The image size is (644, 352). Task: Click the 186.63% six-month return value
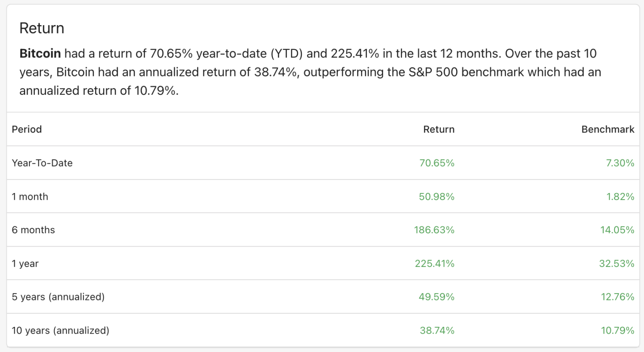pos(434,230)
